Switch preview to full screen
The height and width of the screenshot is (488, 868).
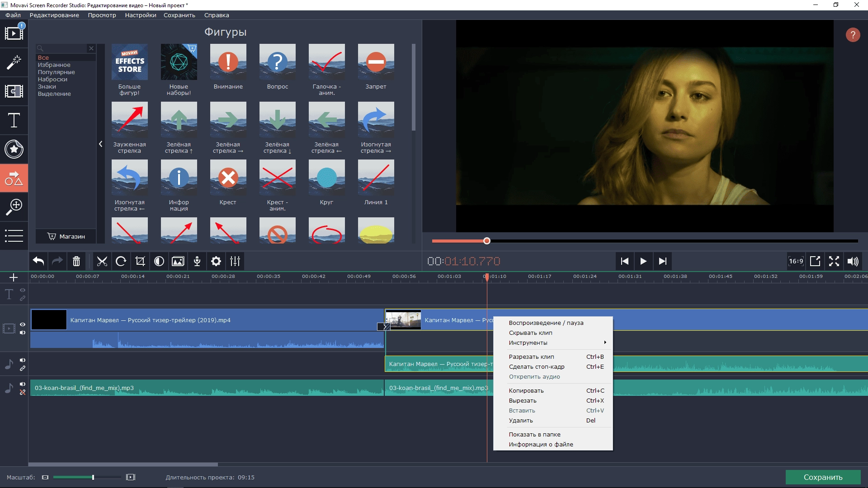pyautogui.click(x=834, y=261)
